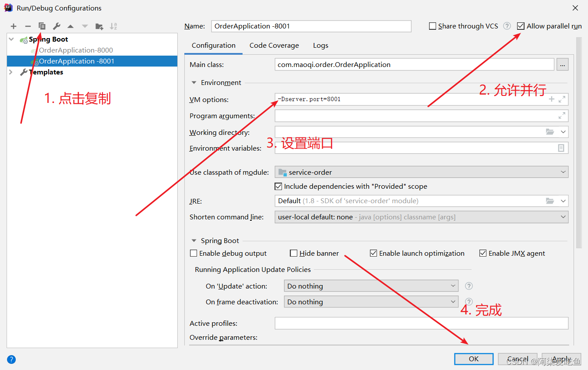
Task: Browse main class with ellipsis button
Action: click(563, 65)
